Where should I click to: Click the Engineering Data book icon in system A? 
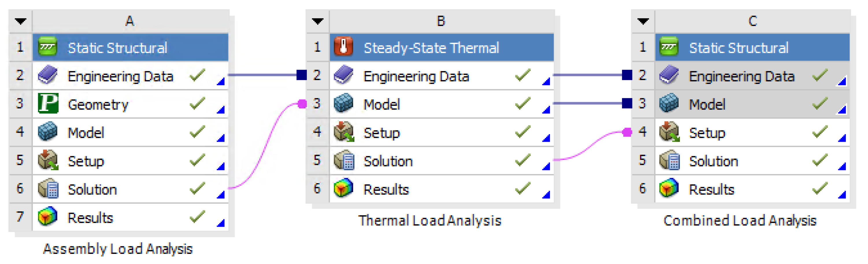(48, 75)
